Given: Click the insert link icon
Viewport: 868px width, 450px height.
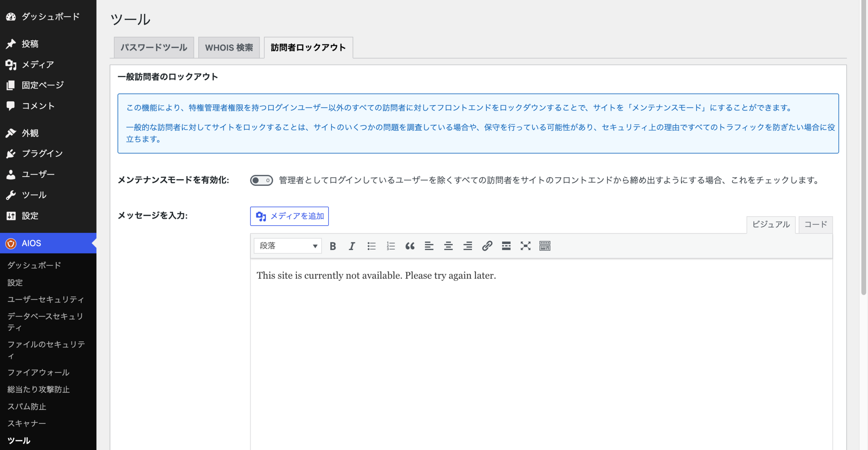Looking at the screenshot, I should tap(487, 246).
